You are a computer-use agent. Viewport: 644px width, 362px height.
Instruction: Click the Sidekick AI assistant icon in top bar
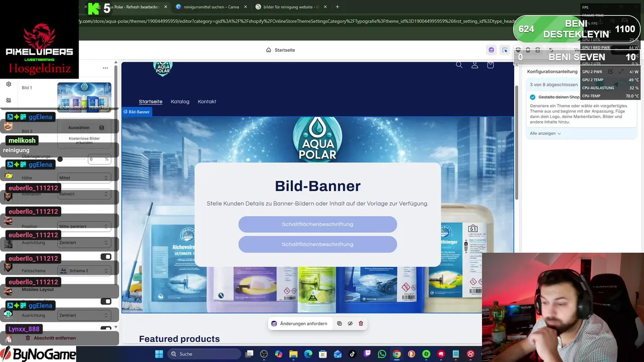pyautogui.click(x=492, y=50)
